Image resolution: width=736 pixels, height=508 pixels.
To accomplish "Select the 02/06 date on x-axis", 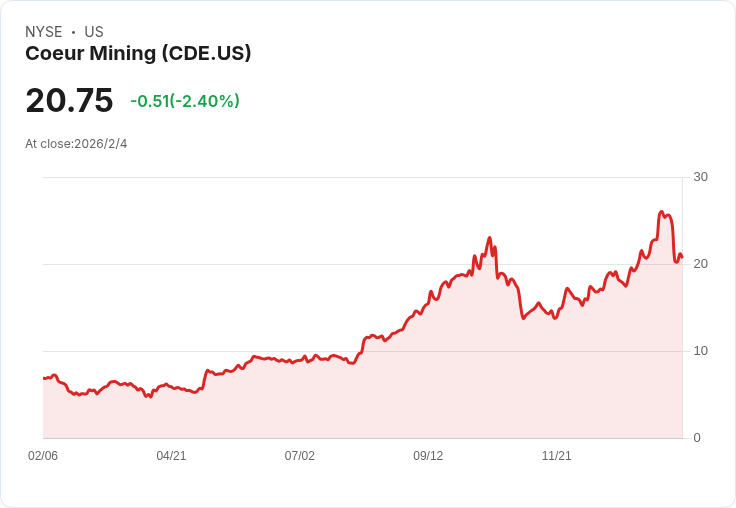I will click(x=43, y=456).
